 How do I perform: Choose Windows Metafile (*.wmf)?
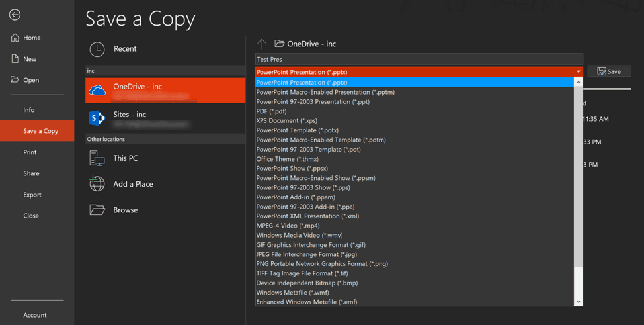point(415,293)
